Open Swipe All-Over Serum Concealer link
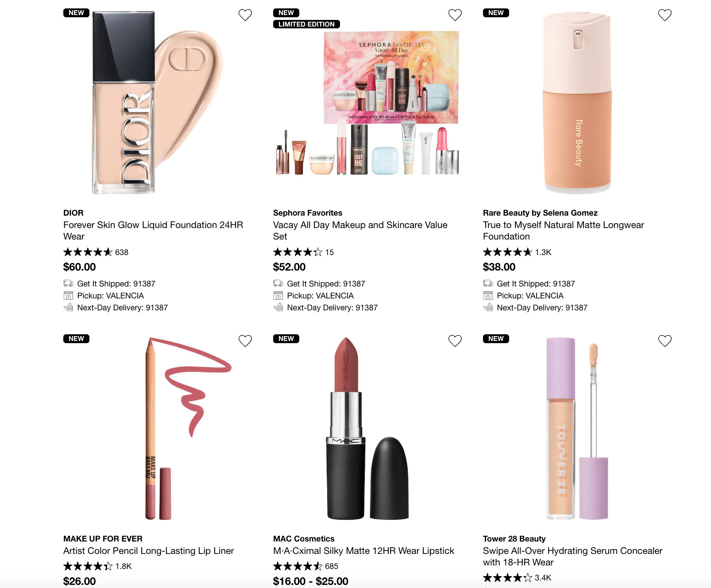This screenshot has height=588, width=711. click(573, 557)
